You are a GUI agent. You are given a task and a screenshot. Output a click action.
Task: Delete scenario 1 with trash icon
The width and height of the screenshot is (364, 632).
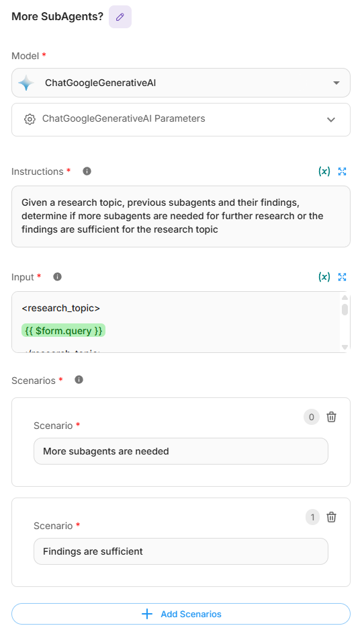click(x=331, y=517)
